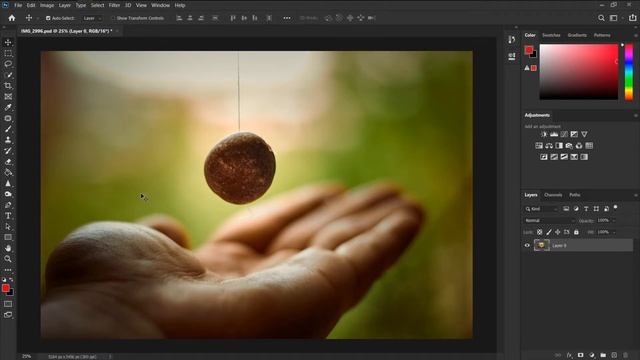The image size is (640, 360).
Task: Open the Image menu
Action: (x=47, y=5)
